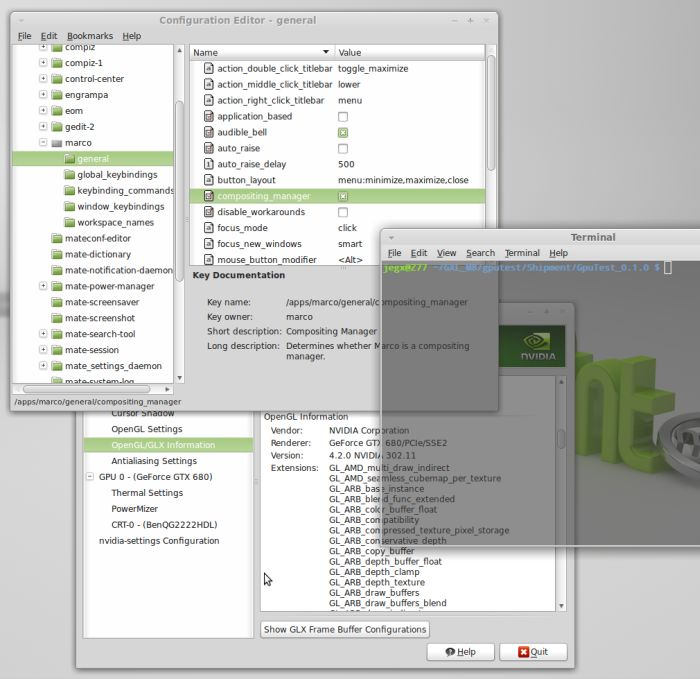Click the key icon beside button_layout
The height and width of the screenshot is (679, 700).
point(208,180)
